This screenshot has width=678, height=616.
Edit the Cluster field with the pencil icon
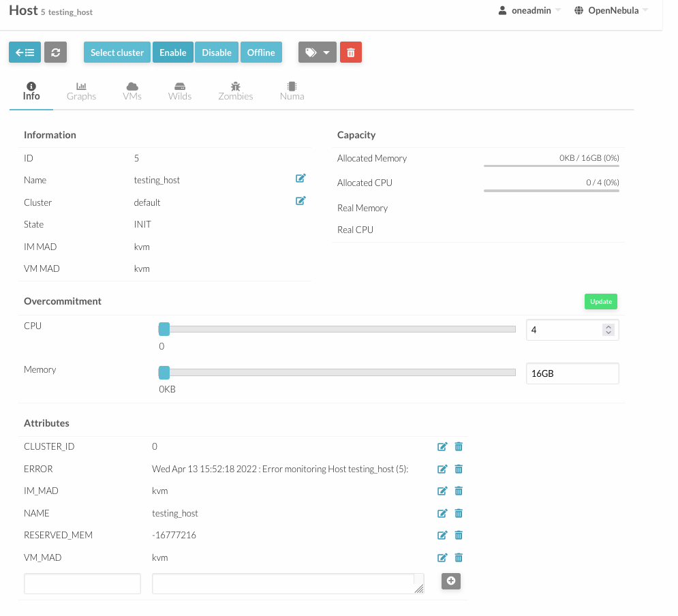301,200
